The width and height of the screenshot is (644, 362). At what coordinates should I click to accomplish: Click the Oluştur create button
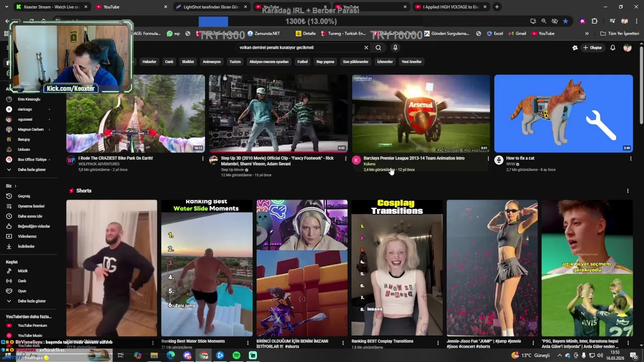pos(593,48)
